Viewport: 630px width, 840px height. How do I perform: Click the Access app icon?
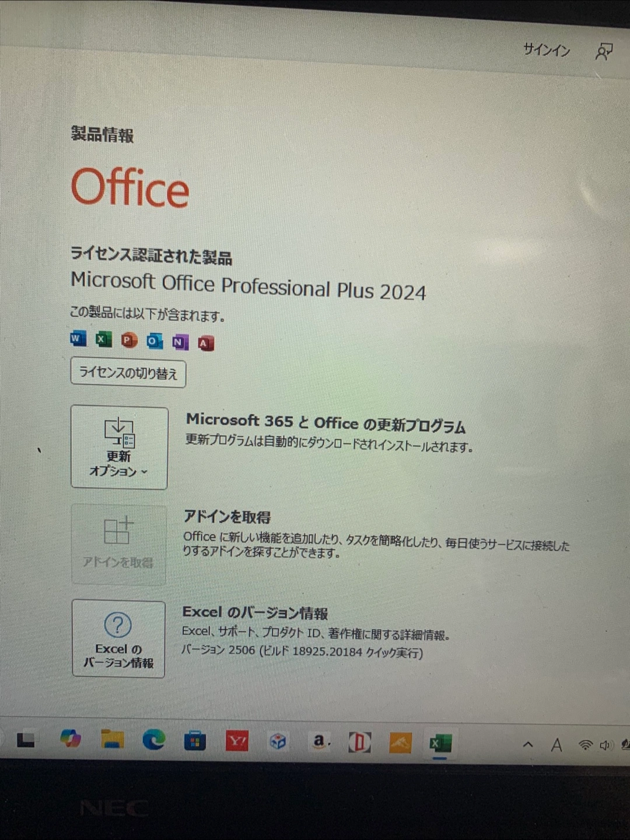pos(205,344)
